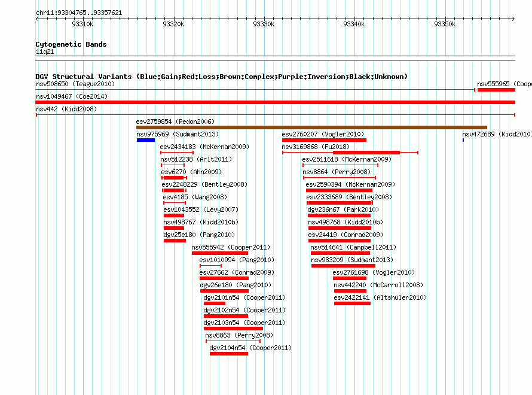Image resolution: width=532 pixels, height=395 pixels.
Task: Click the dgv2101n54 (Cooper2011) label
Action: click(x=244, y=297)
